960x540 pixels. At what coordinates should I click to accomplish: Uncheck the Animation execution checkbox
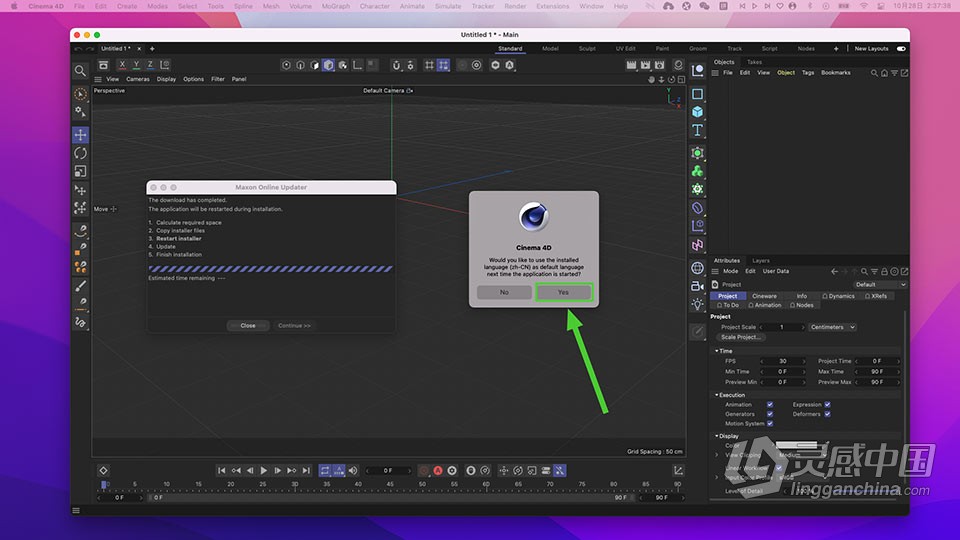(770, 405)
